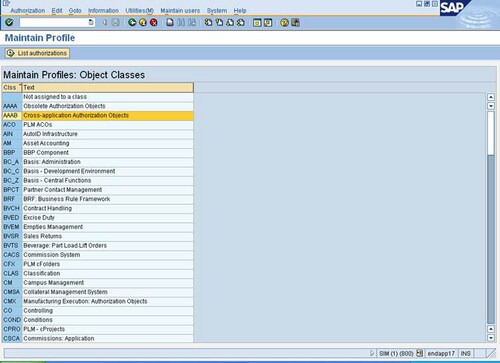The height and width of the screenshot is (363, 500).
Task: Go to First Page icon
Action: point(208,22)
